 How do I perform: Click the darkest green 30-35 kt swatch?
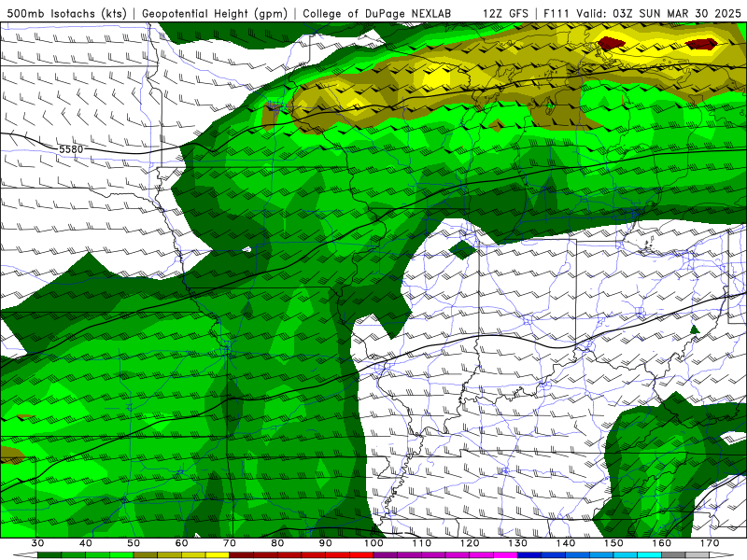[49, 554]
